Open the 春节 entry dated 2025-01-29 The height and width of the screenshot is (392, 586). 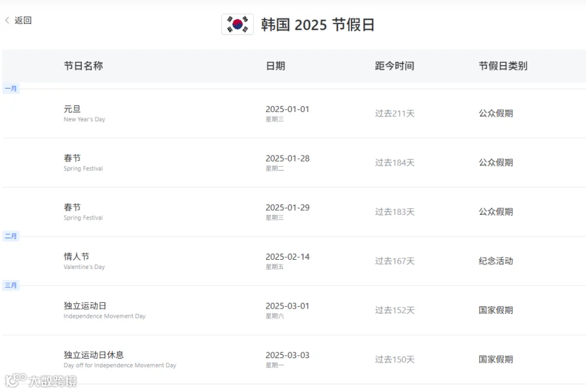pos(294,212)
